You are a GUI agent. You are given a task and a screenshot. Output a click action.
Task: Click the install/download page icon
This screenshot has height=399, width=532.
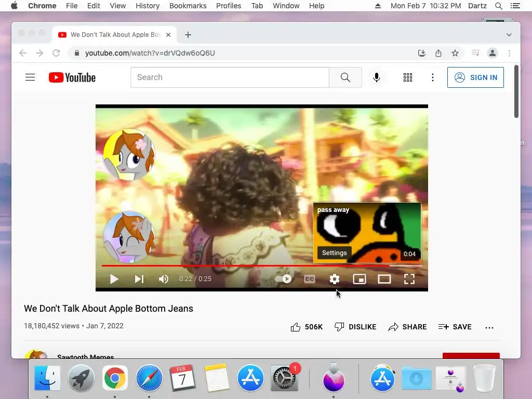pyautogui.click(x=422, y=53)
